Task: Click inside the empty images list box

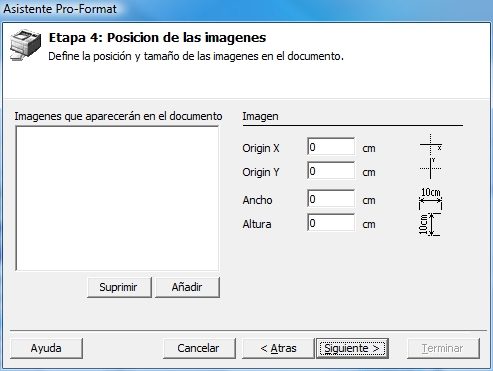Action: click(x=117, y=198)
